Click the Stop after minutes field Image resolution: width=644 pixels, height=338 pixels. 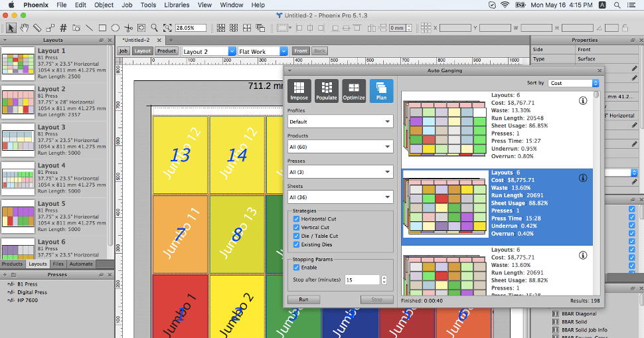pos(362,280)
